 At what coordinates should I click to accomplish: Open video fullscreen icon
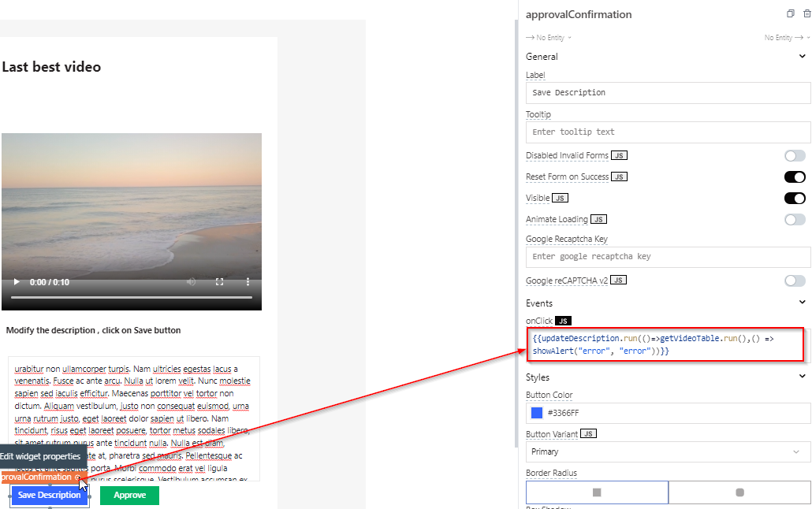(x=220, y=282)
